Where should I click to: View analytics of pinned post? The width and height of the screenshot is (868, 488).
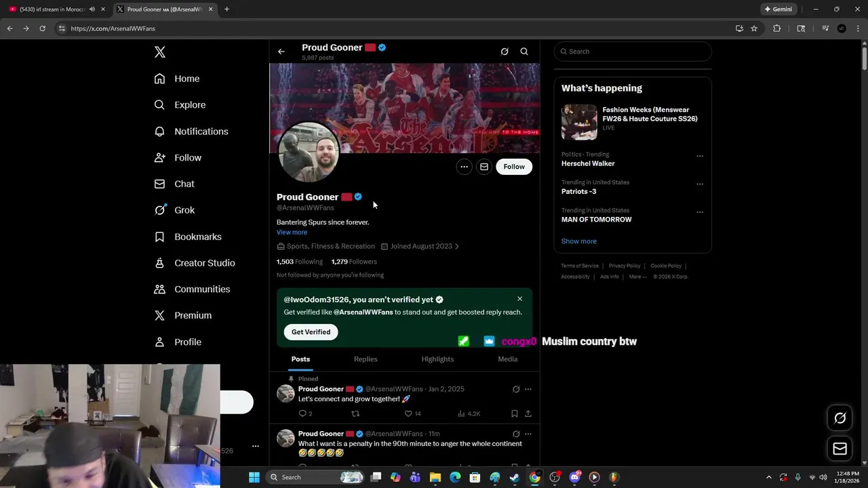coord(469,413)
